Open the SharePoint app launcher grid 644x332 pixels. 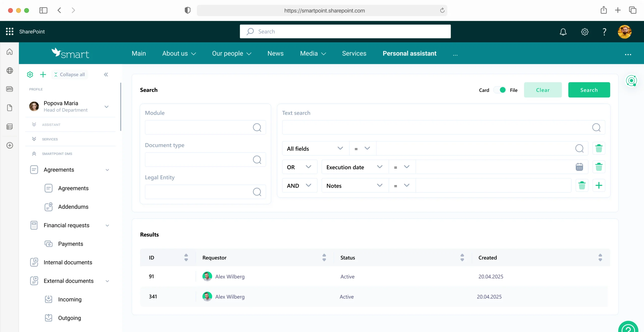10,31
